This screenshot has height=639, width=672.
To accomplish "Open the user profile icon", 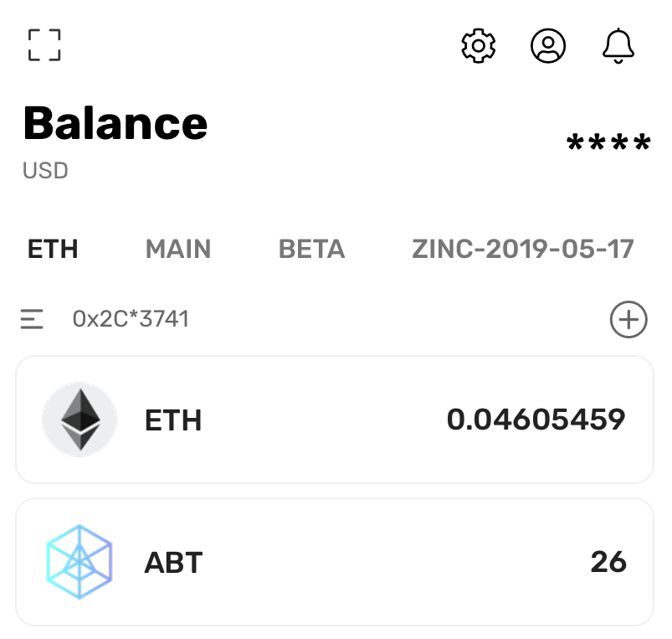I will (548, 45).
